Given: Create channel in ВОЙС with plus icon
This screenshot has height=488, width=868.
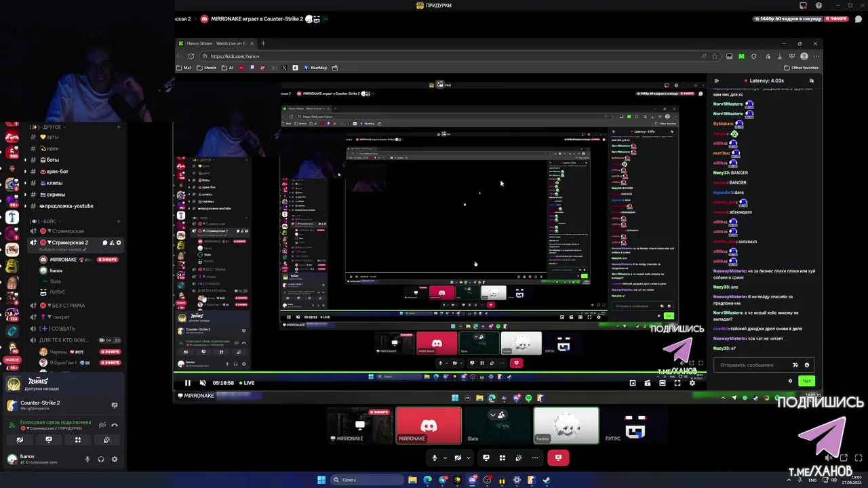Looking at the screenshot, I should click(x=118, y=221).
